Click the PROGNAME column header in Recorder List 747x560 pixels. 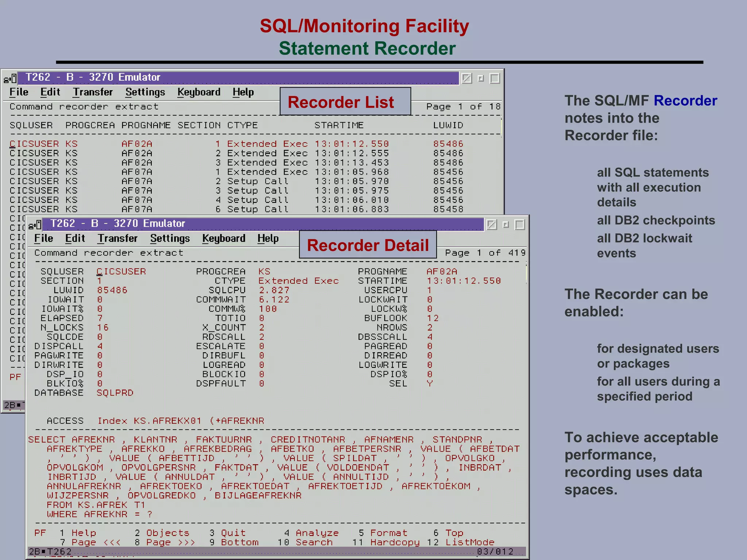click(x=146, y=125)
